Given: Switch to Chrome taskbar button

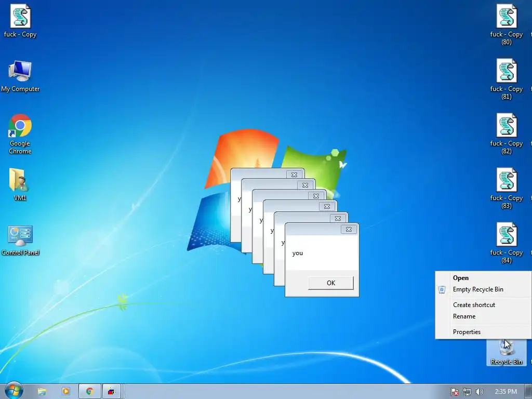Looking at the screenshot, I should [89, 392].
